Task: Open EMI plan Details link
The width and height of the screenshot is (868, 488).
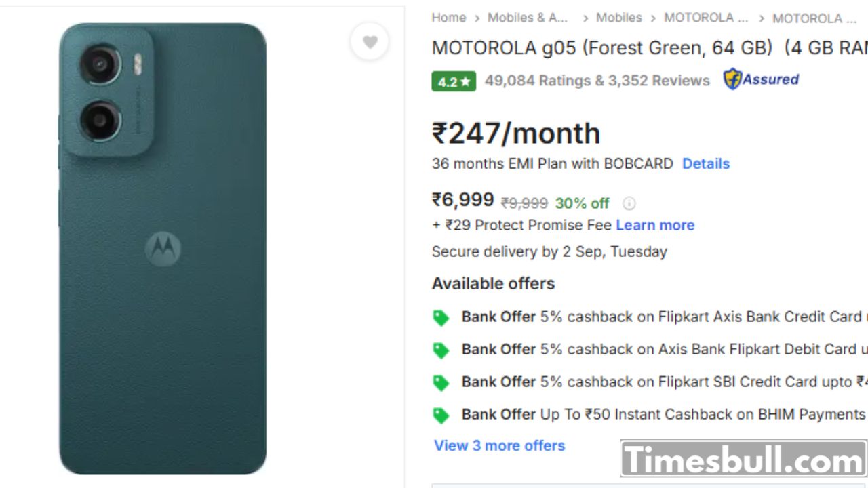Action: pyautogui.click(x=705, y=164)
